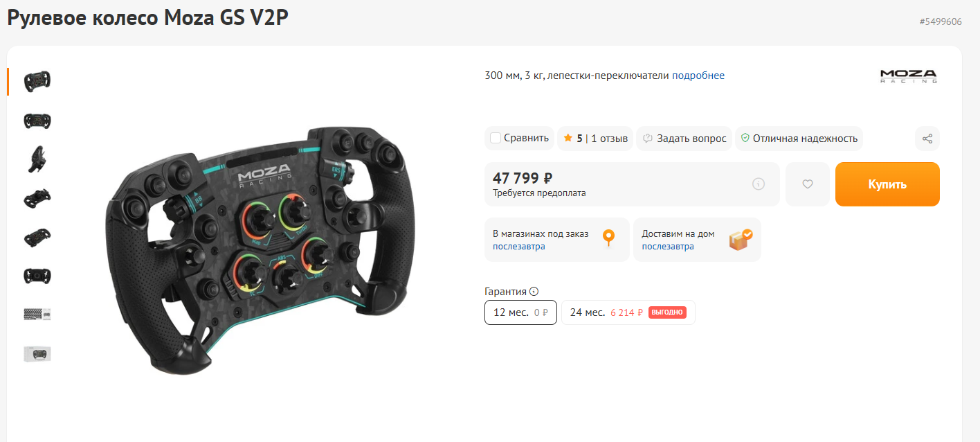Click the MOZA Racing brand logo
The height and width of the screenshot is (442, 980).
point(908,76)
